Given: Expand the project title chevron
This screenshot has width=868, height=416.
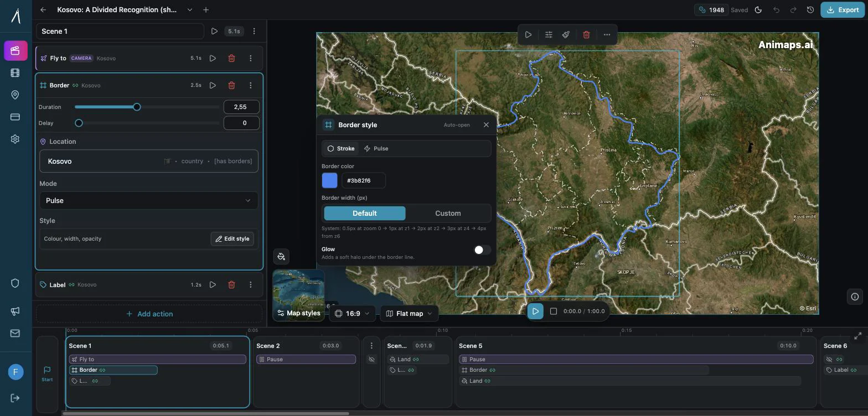Looking at the screenshot, I should click(x=190, y=10).
